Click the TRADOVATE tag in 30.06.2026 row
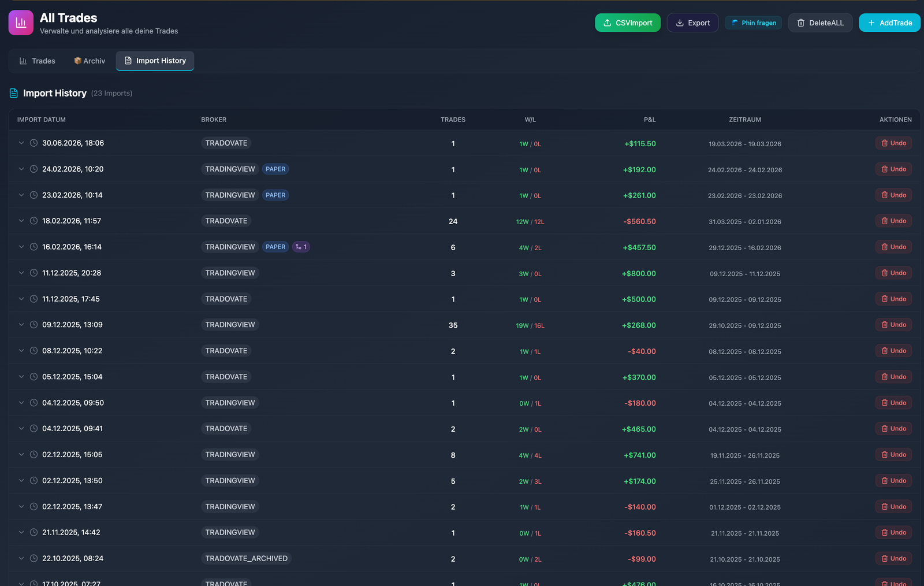Viewport: 924px width, 586px height. point(226,143)
